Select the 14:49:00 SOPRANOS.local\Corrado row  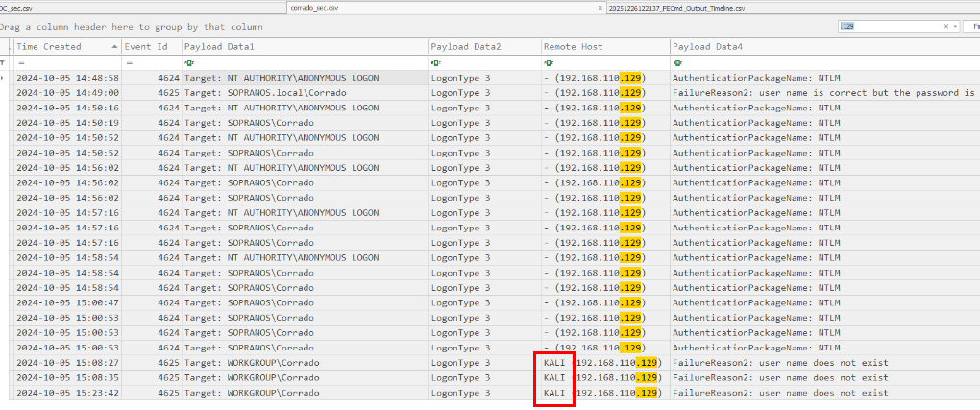[x=288, y=93]
